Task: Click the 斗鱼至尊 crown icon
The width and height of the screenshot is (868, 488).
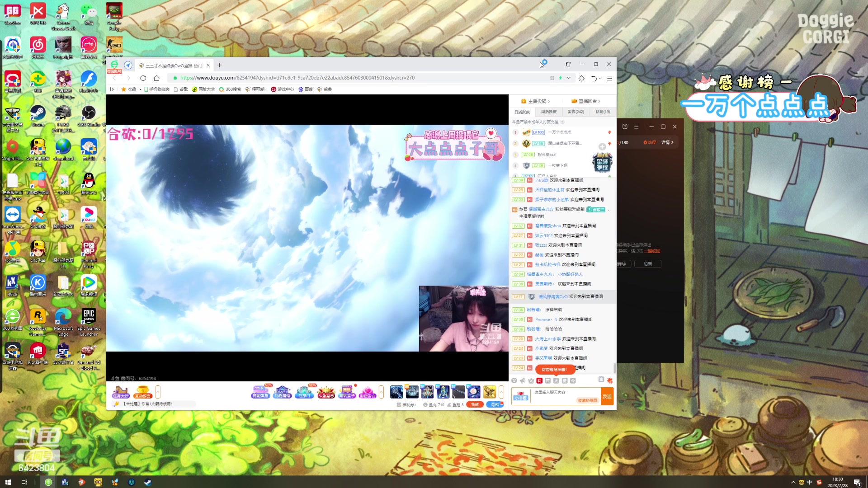Action: point(325,392)
